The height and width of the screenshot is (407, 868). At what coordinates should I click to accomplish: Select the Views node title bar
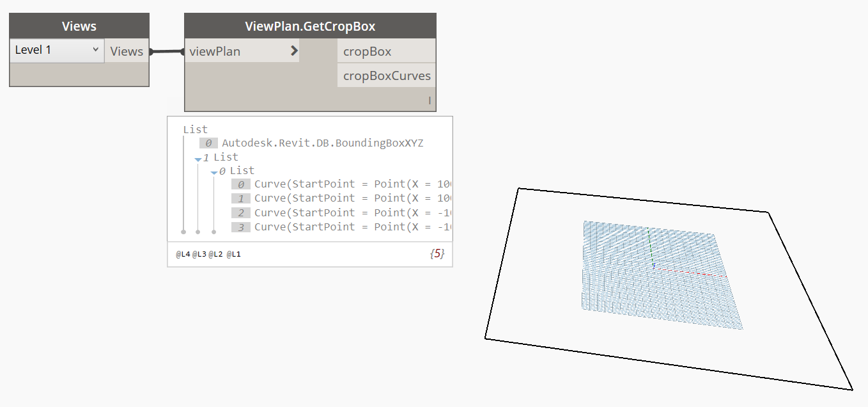[x=79, y=26]
